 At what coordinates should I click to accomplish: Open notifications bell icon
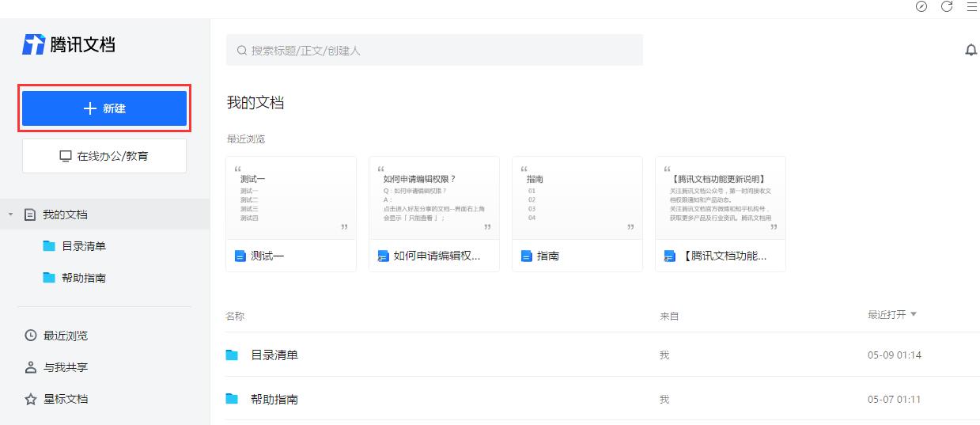[971, 50]
